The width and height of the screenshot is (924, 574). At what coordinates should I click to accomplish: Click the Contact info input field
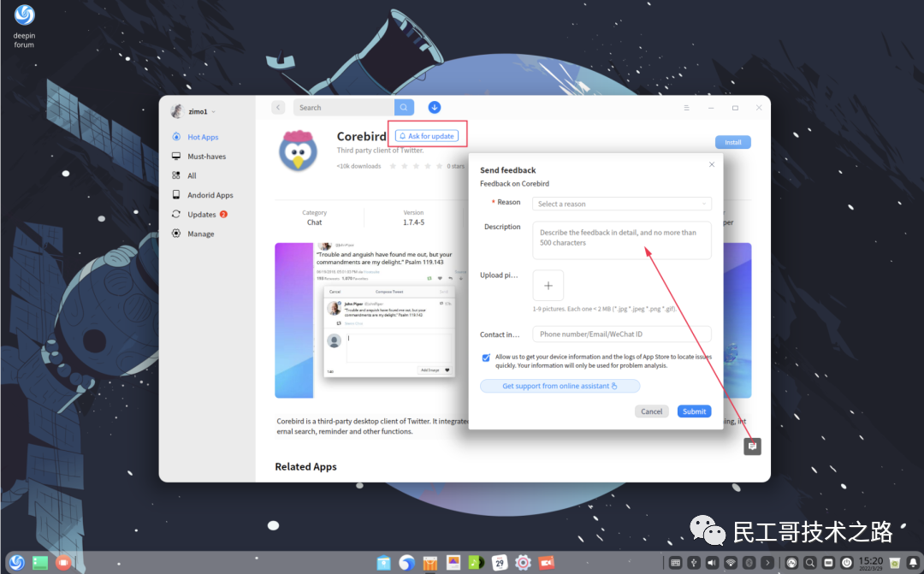click(x=622, y=334)
